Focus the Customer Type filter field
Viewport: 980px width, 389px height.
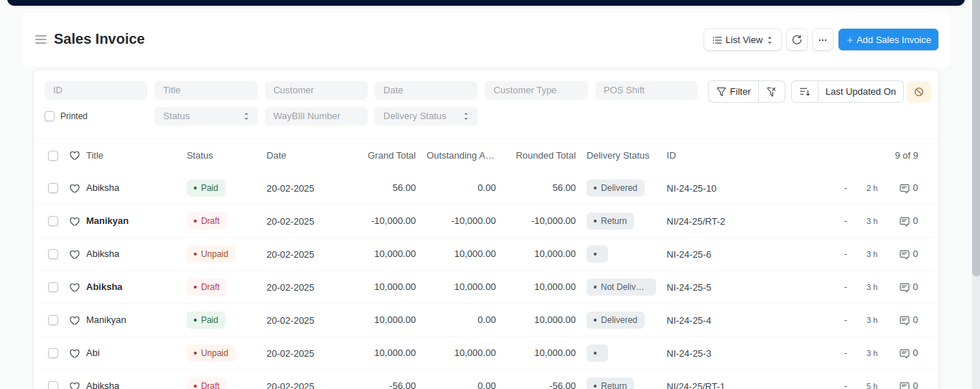[x=536, y=90]
